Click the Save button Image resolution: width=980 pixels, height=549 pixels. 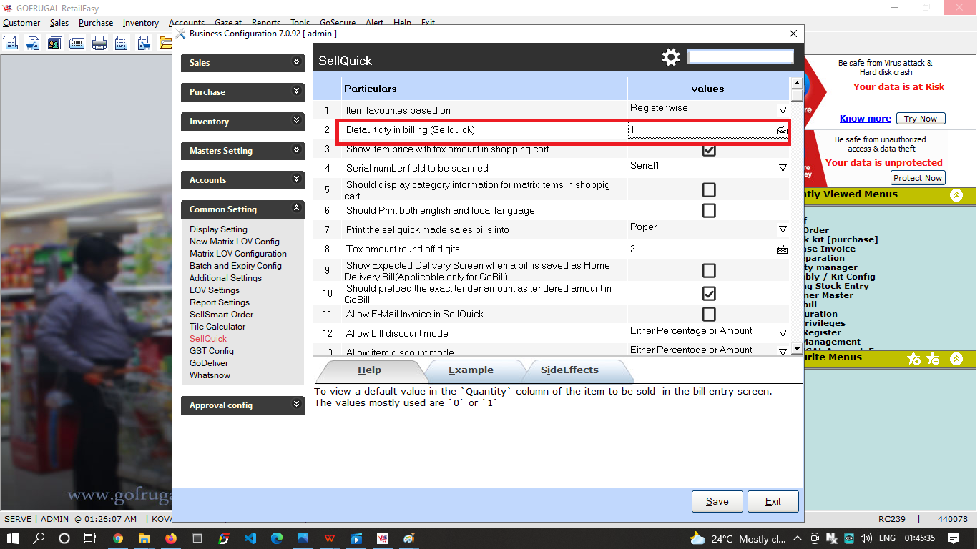pyautogui.click(x=717, y=502)
